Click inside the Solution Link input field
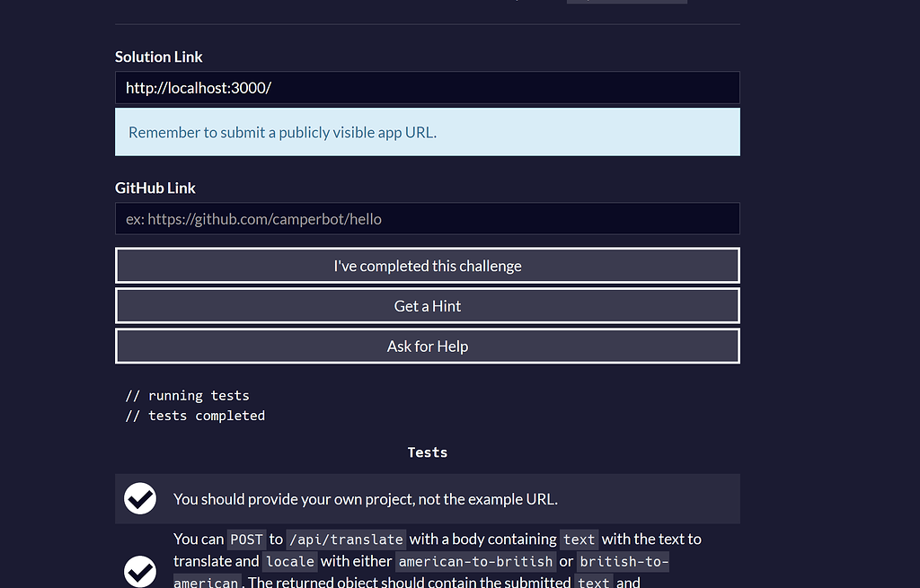920x588 pixels. tap(428, 87)
